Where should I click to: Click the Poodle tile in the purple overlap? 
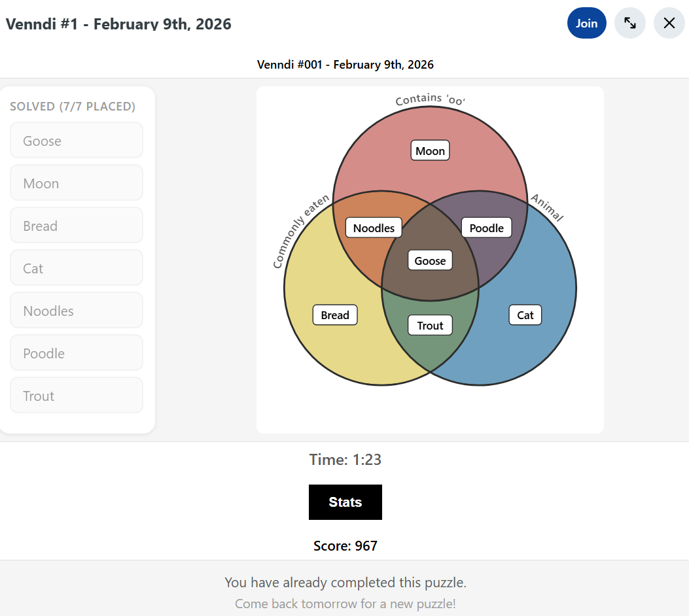(486, 228)
